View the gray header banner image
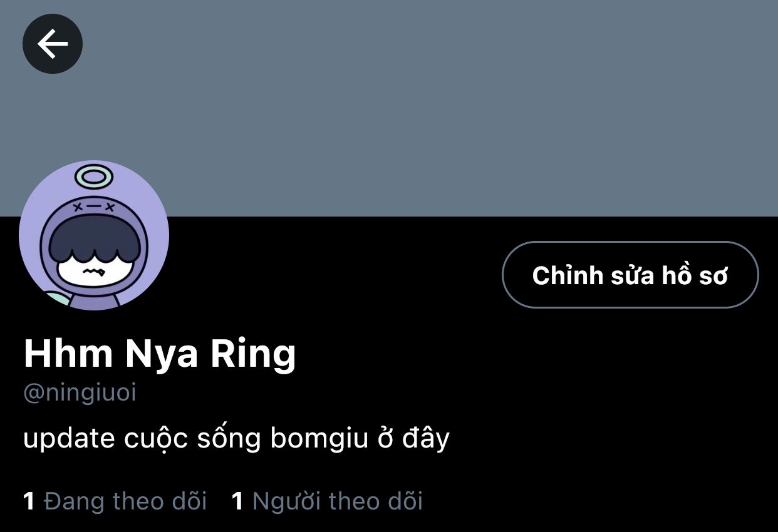Screen dimensions: 778x532 click(389, 108)
